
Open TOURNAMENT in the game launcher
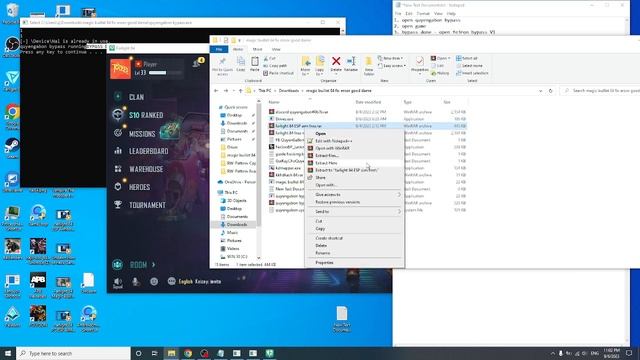[147, 205]
